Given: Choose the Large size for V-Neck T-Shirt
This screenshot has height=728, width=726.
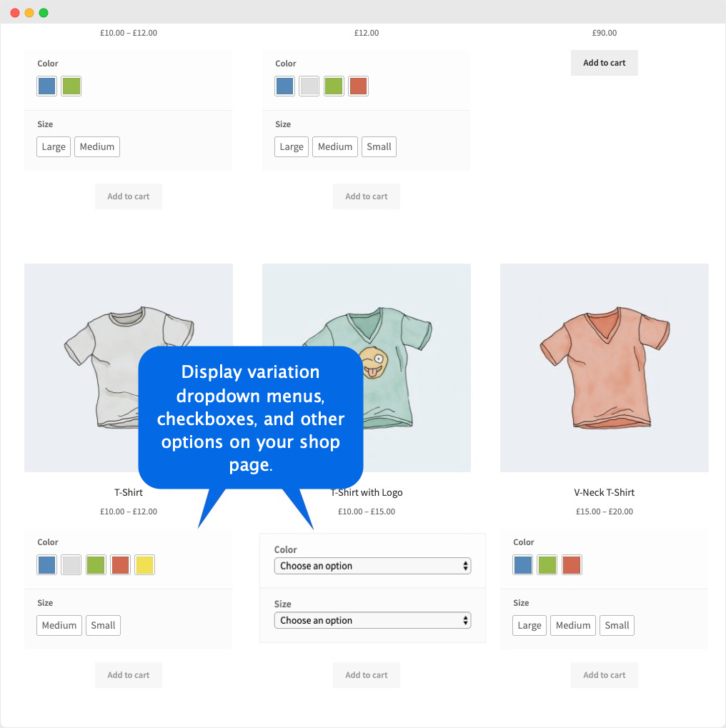Looking at the screenshot, I should coord(529,625).
